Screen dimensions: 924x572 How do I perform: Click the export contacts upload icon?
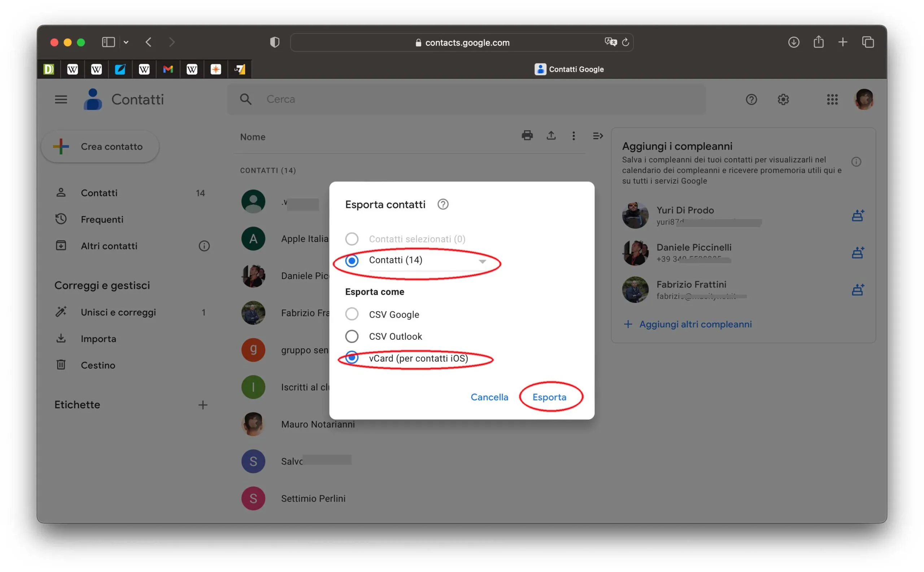tap(551, 136)
